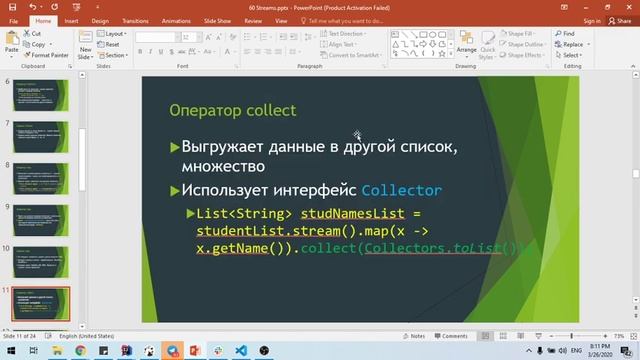Switch to the Design tab

[x=100, y=21]
